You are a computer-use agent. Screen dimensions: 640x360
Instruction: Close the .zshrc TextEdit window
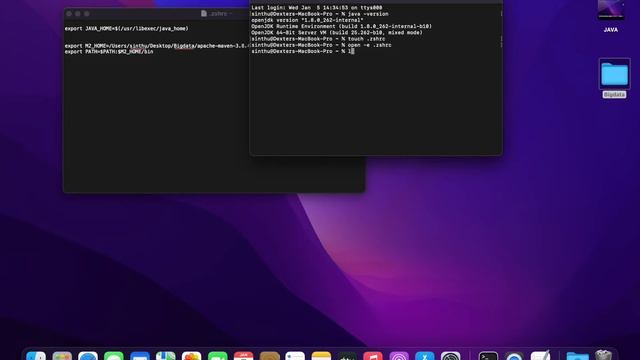pyautogui.click(x=69, y=14)
